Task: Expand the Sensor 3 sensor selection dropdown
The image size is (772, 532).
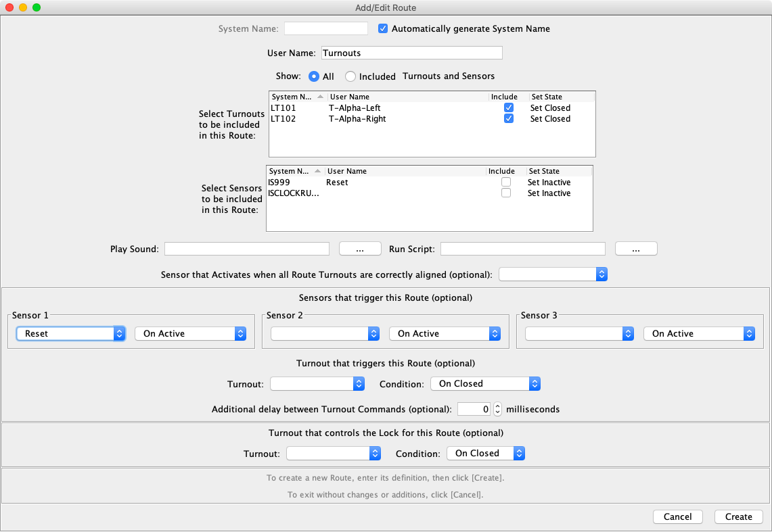Action: [x=580, y=334]
